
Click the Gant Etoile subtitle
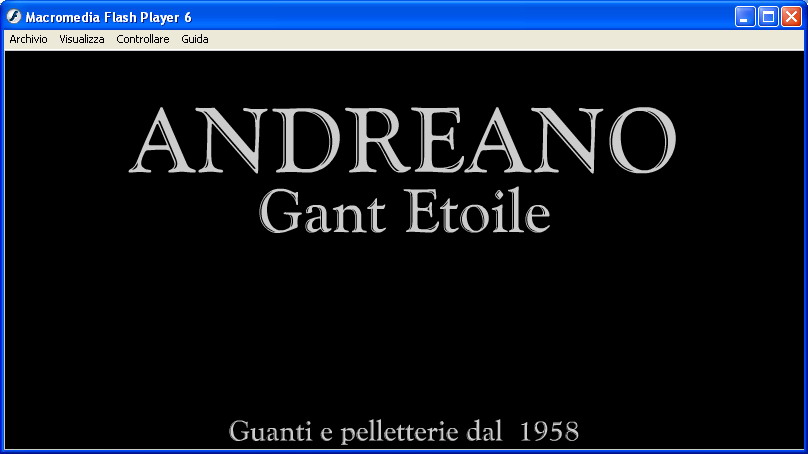[405, 211]
